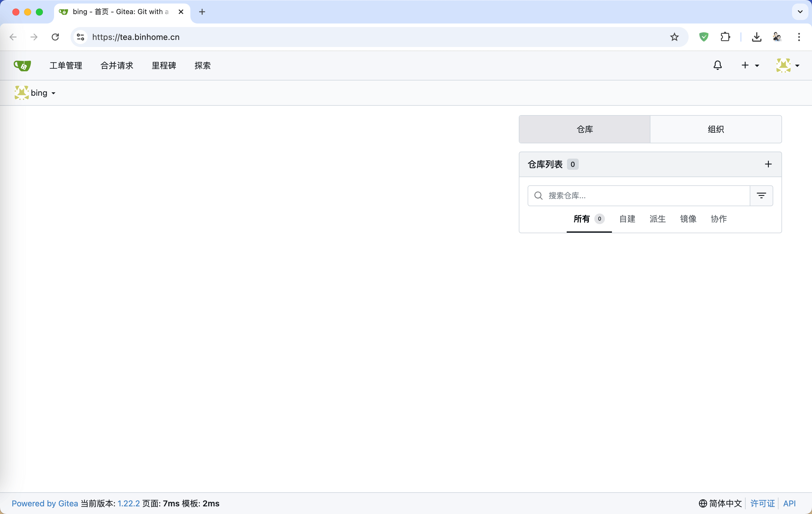This screenshot has height=514, width=812.
Task: Open a new browser tab
Action: click(x=202, y=12)
